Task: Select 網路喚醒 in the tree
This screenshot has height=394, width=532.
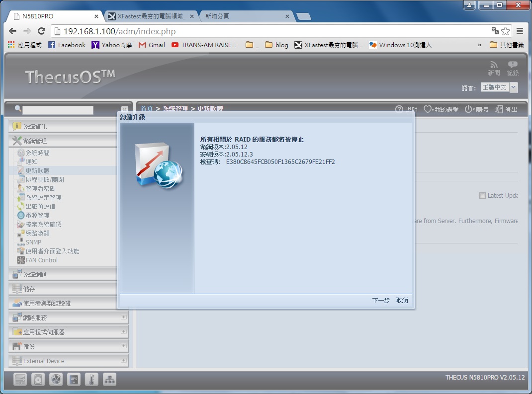Action: pyautogui.click(x=37, y=234)
